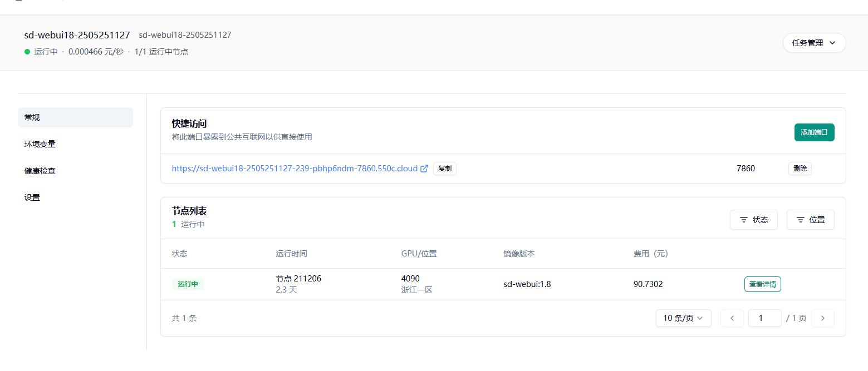Go to the next page arrow

pos(822,318)
